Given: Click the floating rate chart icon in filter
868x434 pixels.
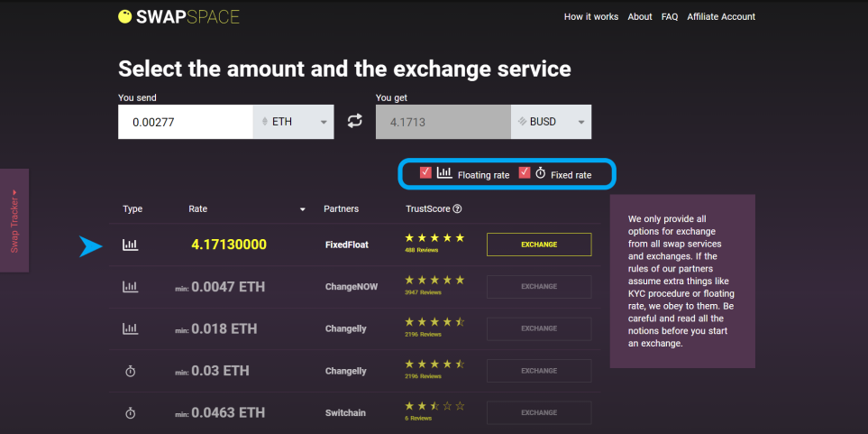Looking at the screenshot, I should click(x=444, y=173).
